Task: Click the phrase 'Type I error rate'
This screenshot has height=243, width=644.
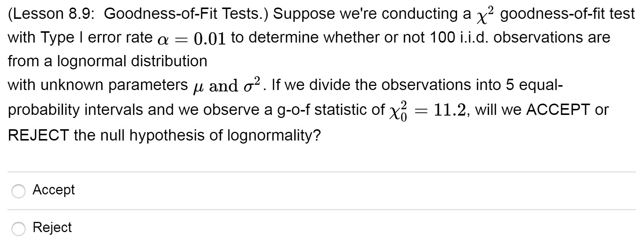Action: [96, 37]
